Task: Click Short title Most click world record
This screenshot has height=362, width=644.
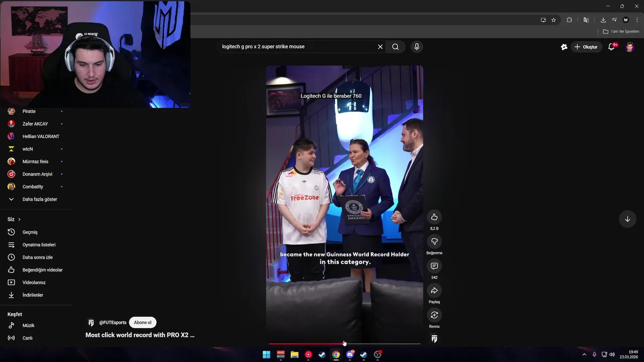Action: [140, 335]
